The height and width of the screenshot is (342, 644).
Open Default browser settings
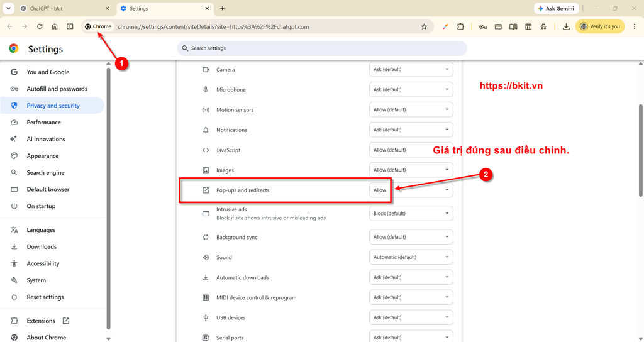(x=52, y=189)
